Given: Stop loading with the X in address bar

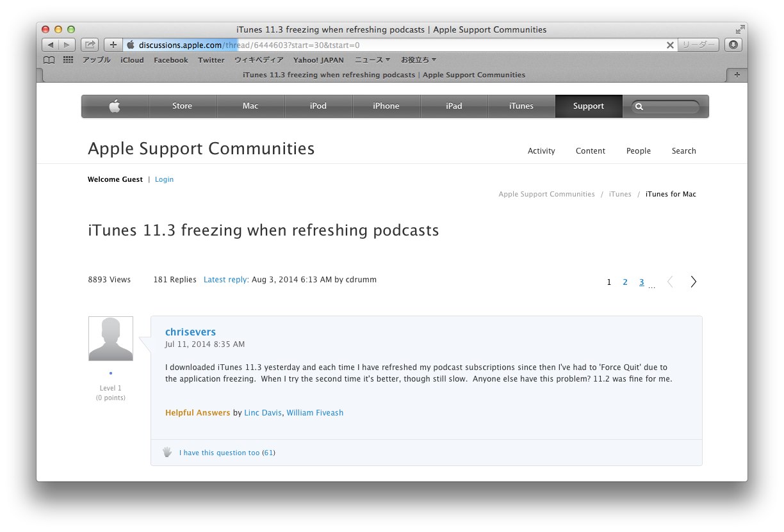Looking at the screenshot, I should tap(670, 45).
